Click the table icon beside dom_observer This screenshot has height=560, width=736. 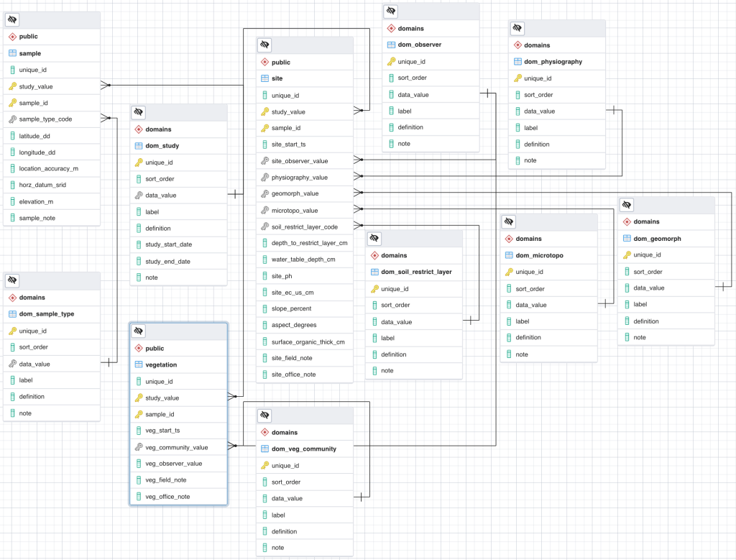click(391, 45)
